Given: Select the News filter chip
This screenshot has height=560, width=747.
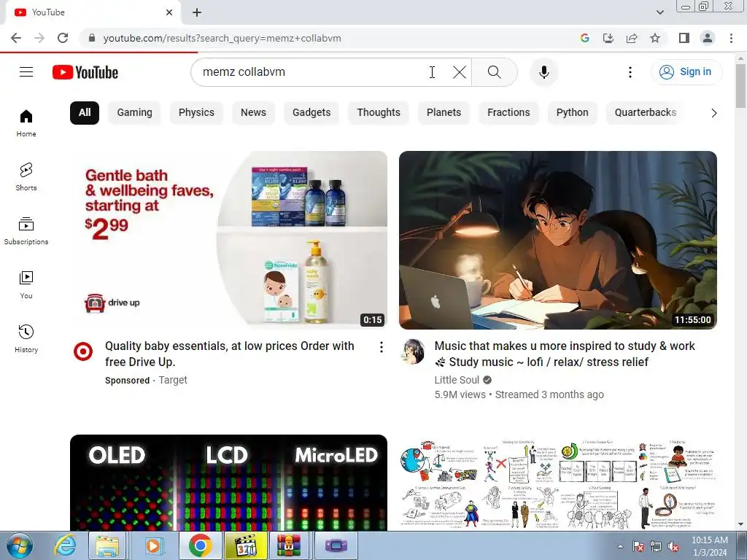Looking at the screenshot, I should coord(253,113).
